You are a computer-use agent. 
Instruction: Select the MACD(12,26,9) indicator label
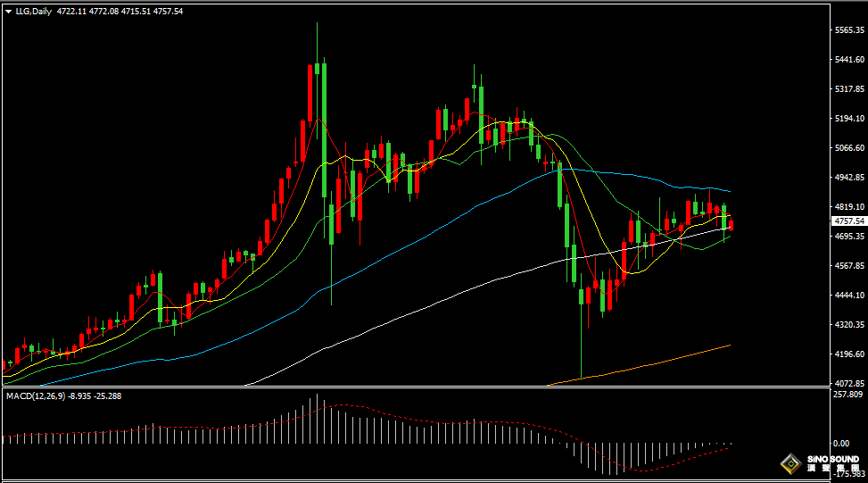(36, 396)
